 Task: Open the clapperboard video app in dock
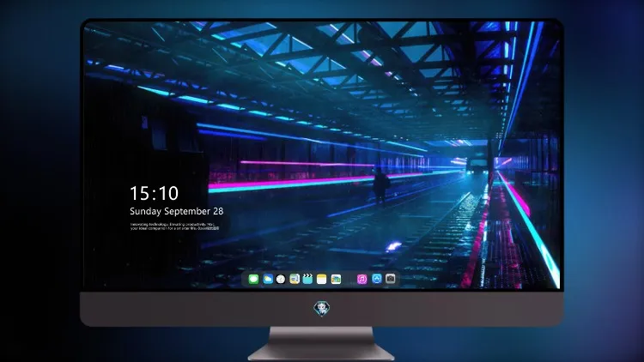point(307,279)
